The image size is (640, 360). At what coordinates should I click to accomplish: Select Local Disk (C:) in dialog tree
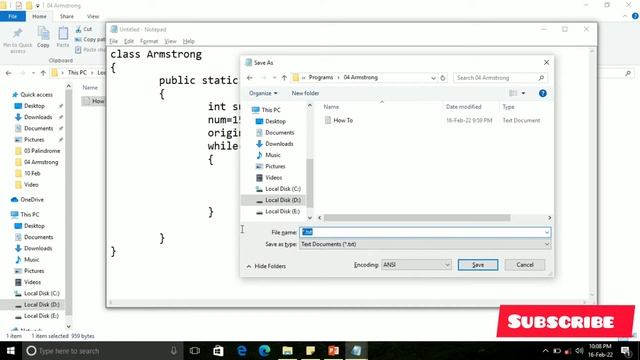click(x=283, y=189)
